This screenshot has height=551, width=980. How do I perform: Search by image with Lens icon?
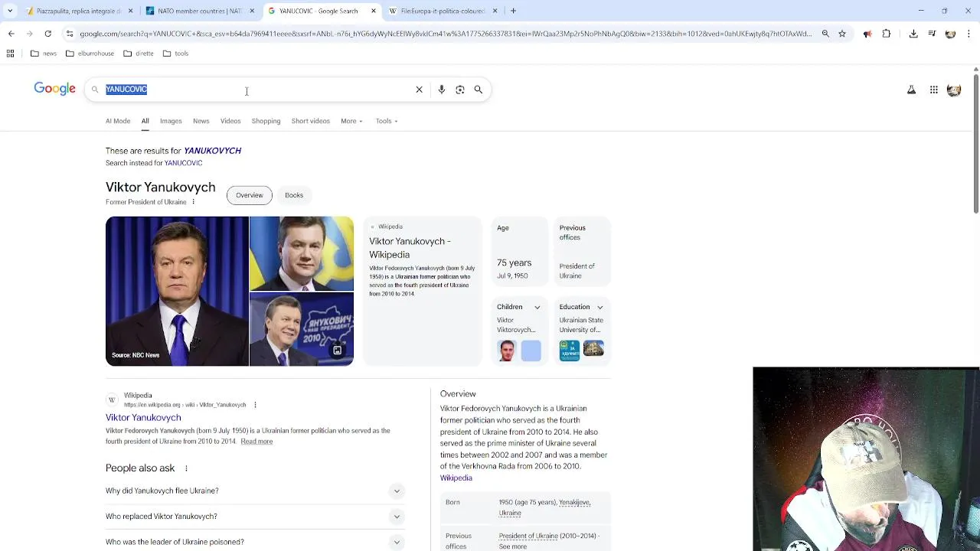[x=460, y=90]
